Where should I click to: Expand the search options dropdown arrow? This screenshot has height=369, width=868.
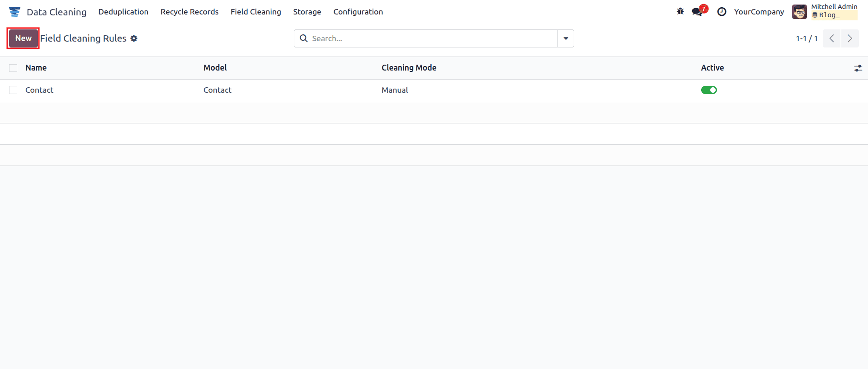[x=566, y=38]
